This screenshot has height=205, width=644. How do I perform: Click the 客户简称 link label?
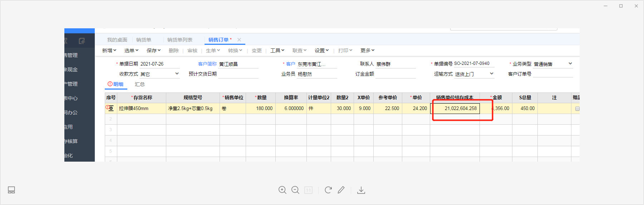click(207, 64)
